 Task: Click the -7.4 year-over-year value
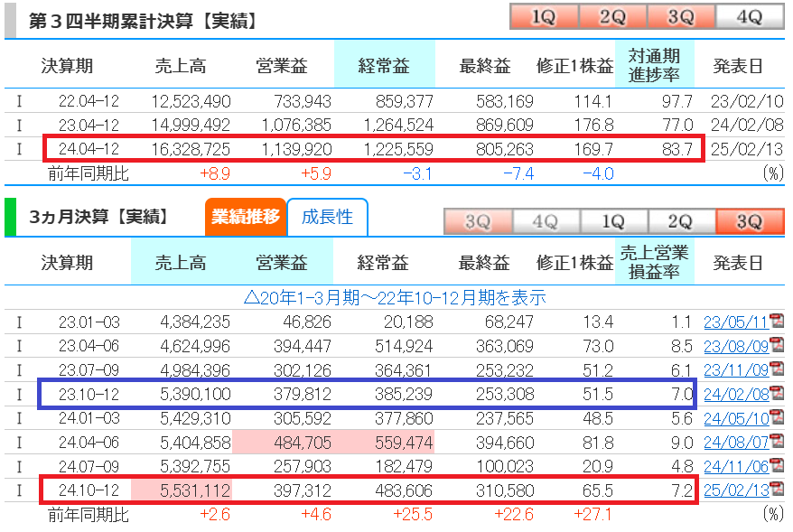click(519, 173)
